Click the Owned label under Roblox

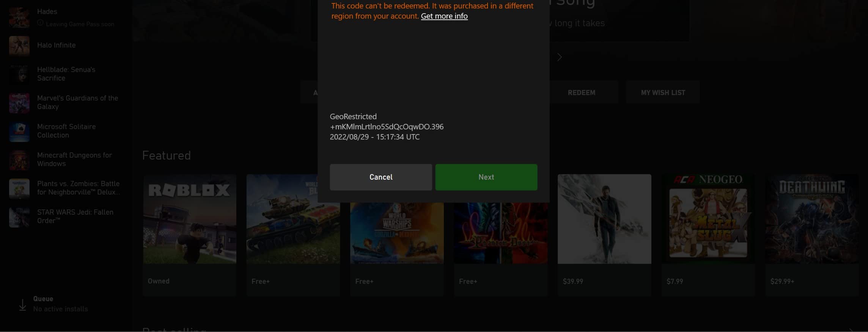(x=159, y=281)
